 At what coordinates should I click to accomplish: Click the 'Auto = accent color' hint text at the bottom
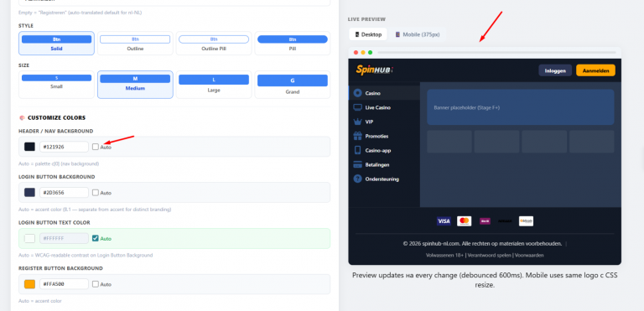coord(40,301)
